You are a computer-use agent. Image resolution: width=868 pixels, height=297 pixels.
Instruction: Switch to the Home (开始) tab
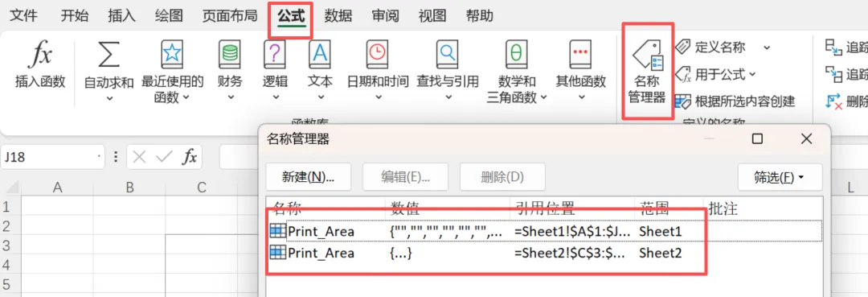pos(74,16)
